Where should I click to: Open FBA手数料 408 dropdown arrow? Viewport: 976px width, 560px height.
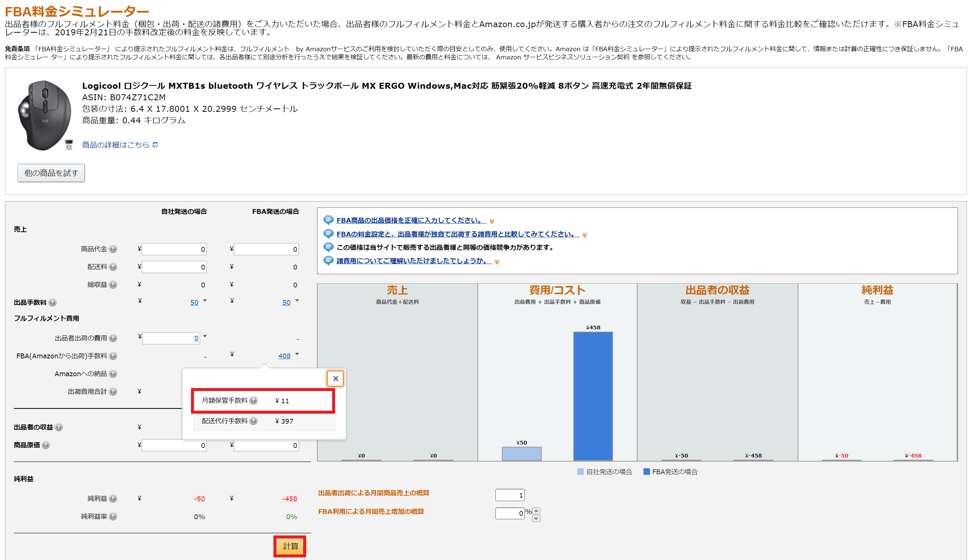pyautogui.click(x=297, y=354)
